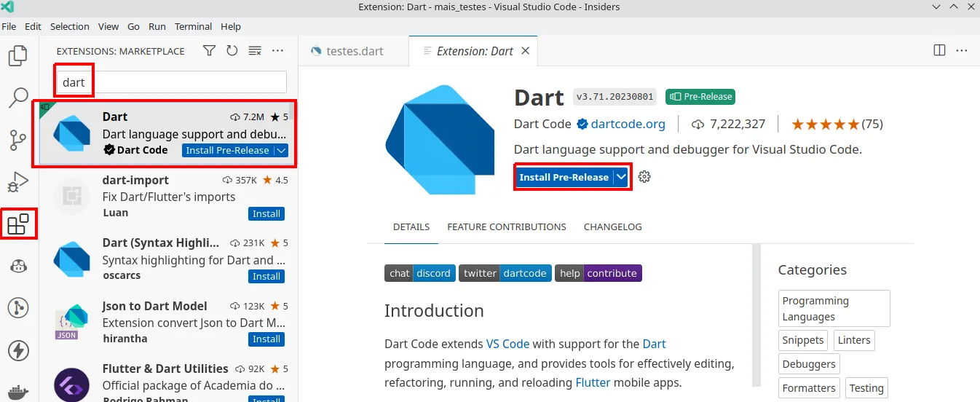Open the Help menu
This screenshot has width=980, height=402.
pyautogui.click(x=231, y=26)
